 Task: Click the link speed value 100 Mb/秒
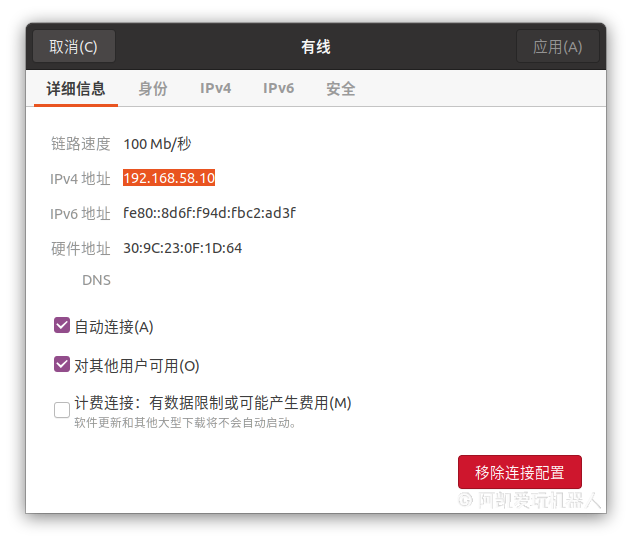point(157,144)
